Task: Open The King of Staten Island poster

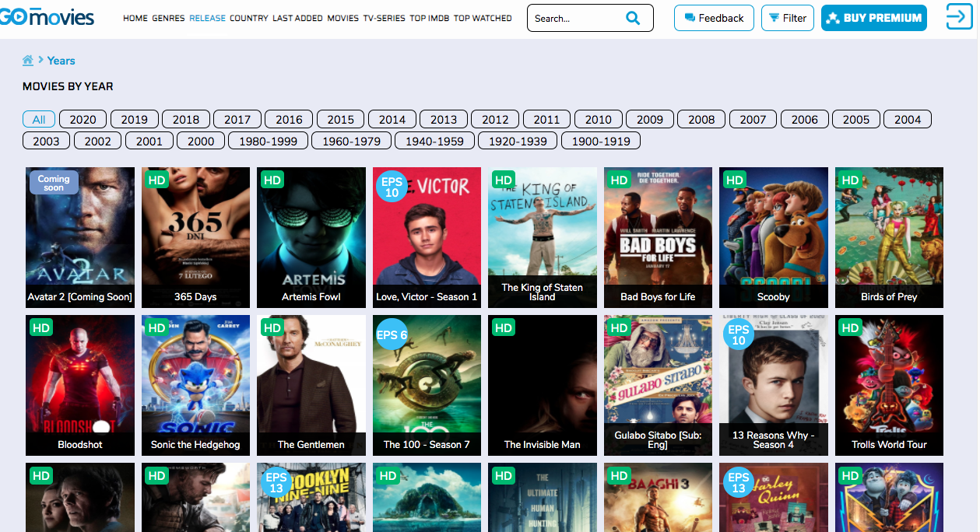Action: click(x=543, y=237)
